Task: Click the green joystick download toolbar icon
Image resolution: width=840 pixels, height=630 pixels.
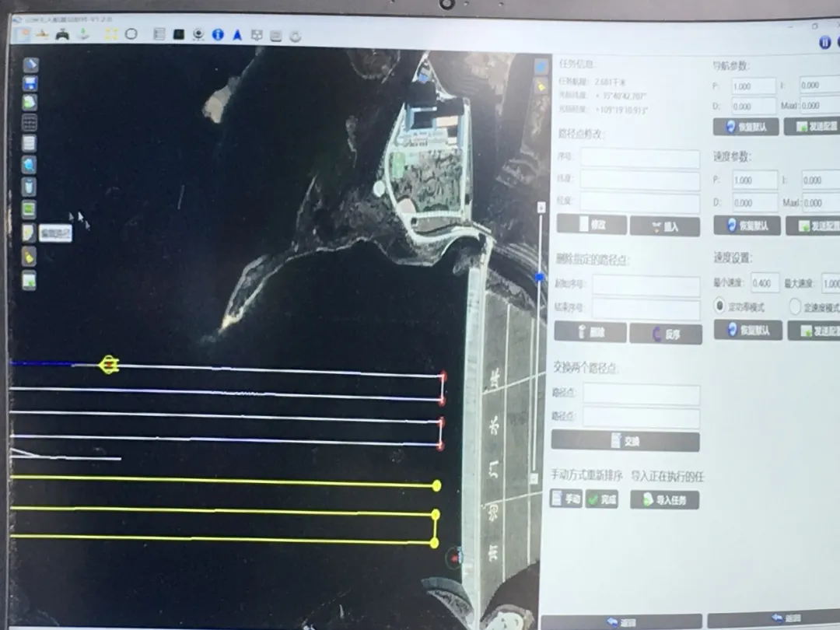Action: [x=83, y=35]
